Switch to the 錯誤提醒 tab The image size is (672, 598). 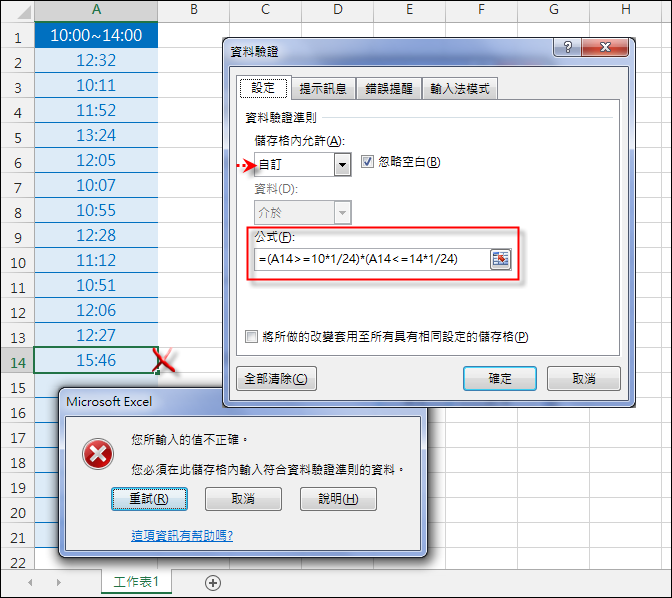coord(389,89)
